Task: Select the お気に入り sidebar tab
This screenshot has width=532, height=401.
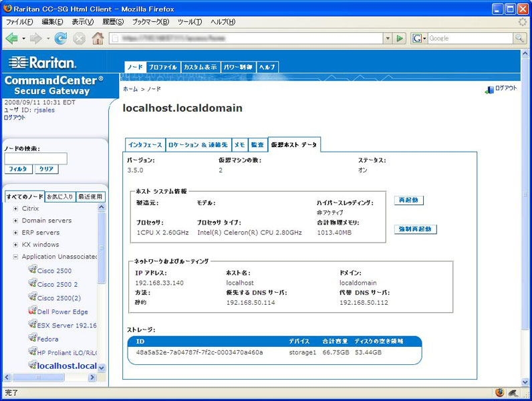Action: point(60,196)
